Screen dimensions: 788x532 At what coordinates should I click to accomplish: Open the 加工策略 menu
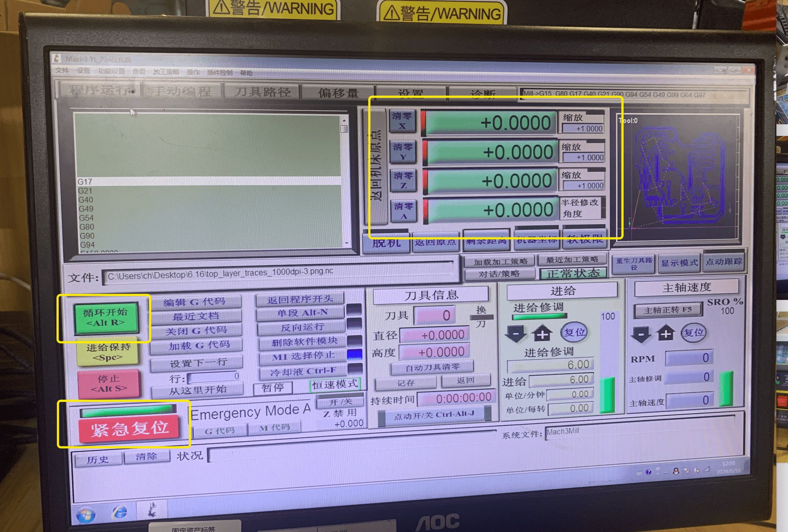click(x=166, y=72)
